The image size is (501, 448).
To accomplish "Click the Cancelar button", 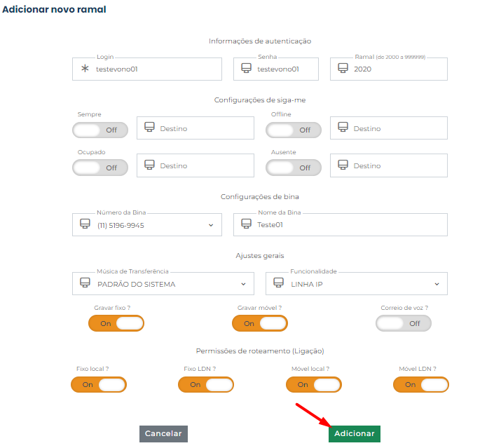I will [x=163, y=434].
